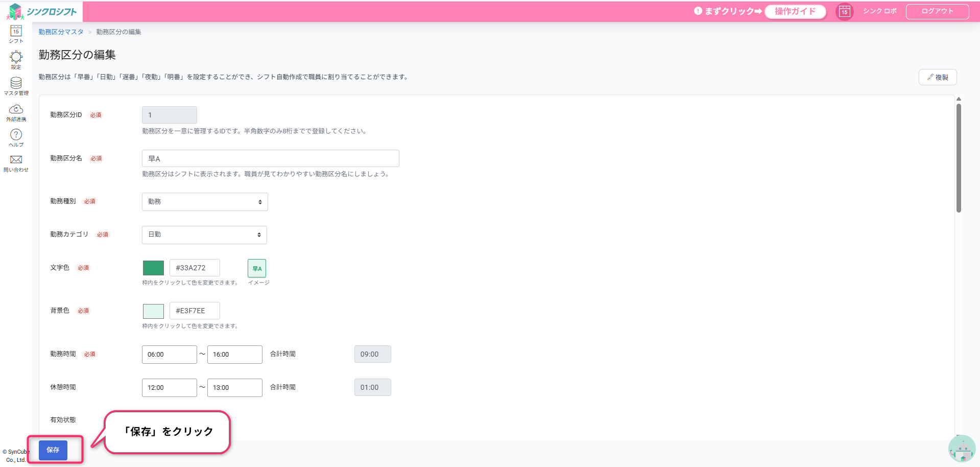Open the chat robot assistant icon
The width and height of the screenshot is (980, 467).
click(962, 449)
